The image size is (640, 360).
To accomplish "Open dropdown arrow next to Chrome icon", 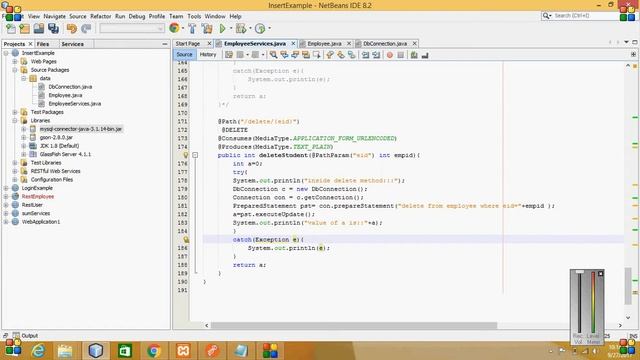I will coord(183,29).
